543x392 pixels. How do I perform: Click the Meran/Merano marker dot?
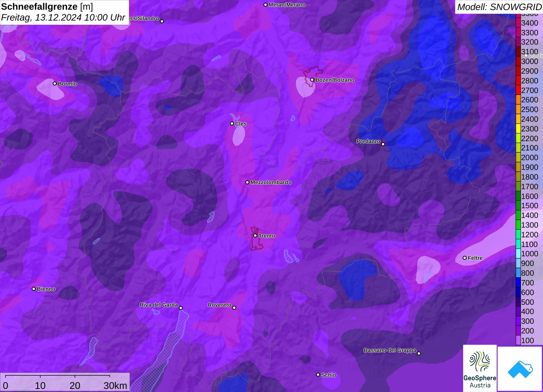tap(265, 5)
